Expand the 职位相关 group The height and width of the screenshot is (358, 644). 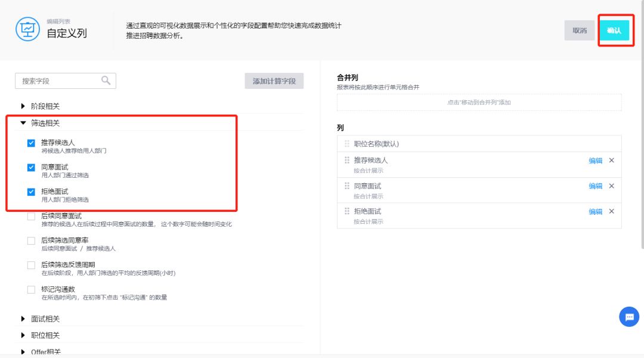pyautogui.click(x=23, y=335)
